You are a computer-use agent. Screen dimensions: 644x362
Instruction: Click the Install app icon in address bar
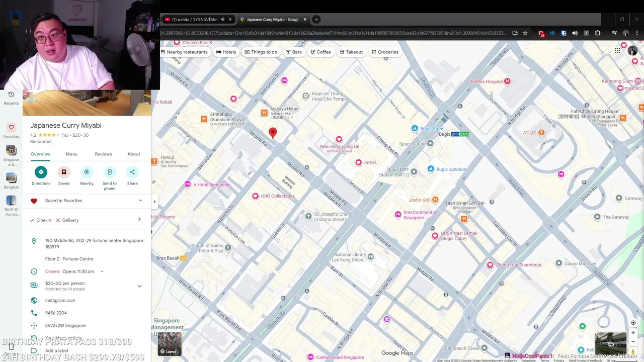pyautogui.click(x=515, y=33)
